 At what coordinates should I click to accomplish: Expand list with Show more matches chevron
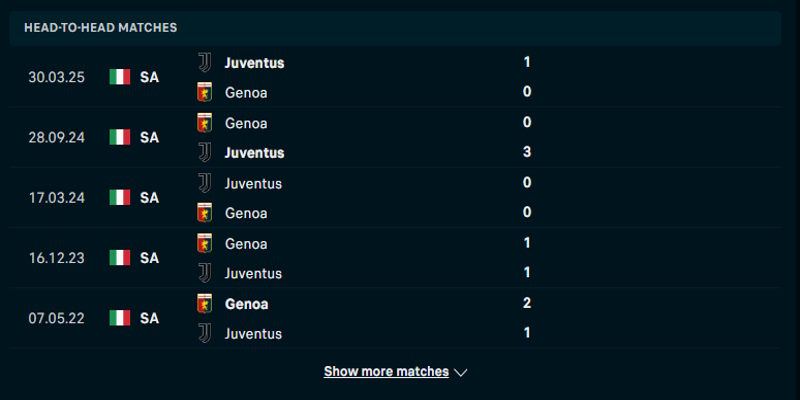click(461, 372)
